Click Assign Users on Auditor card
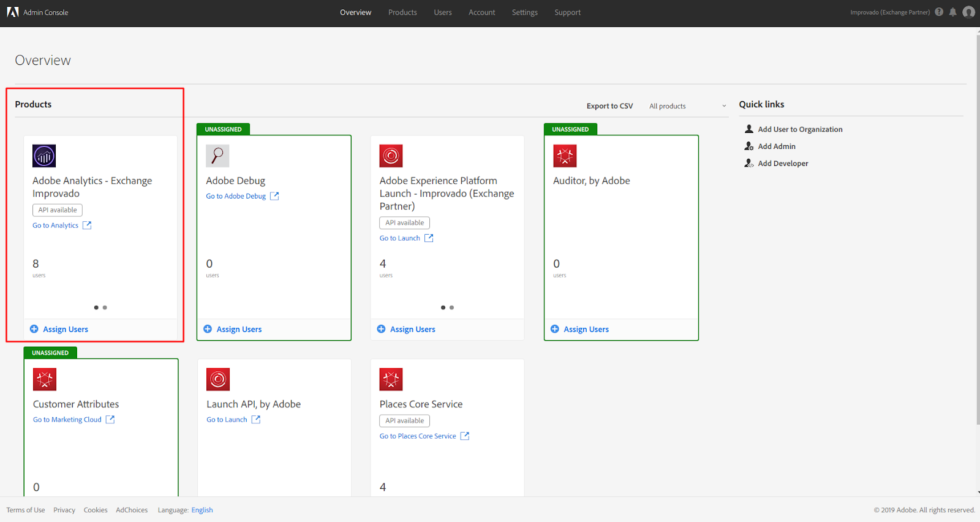The height and width of the screenshot is (522, 980). coord(586,330)
